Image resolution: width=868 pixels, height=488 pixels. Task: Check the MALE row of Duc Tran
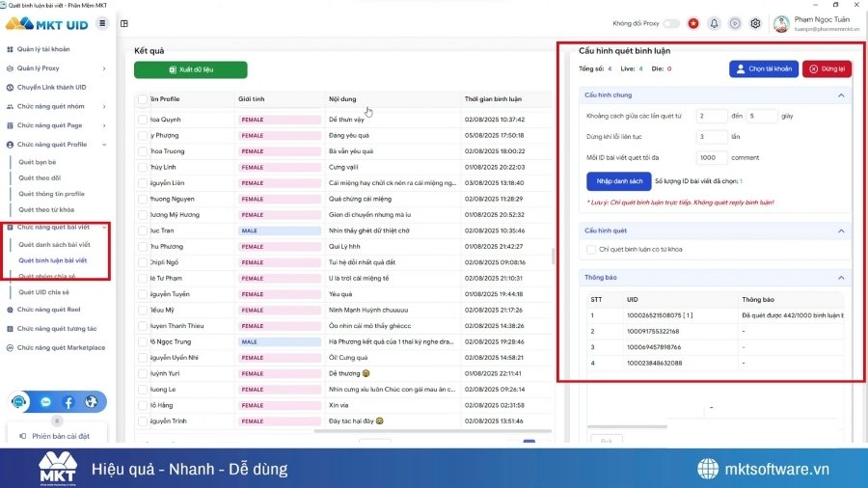(x=143, y=230)
